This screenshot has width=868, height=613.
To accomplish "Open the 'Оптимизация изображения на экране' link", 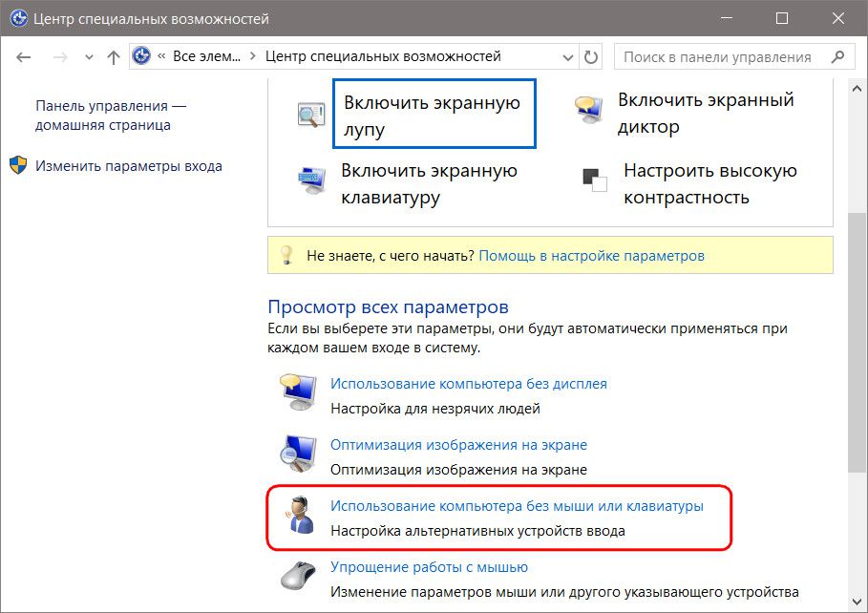I will pyautogui.click(x=458, y=445).
